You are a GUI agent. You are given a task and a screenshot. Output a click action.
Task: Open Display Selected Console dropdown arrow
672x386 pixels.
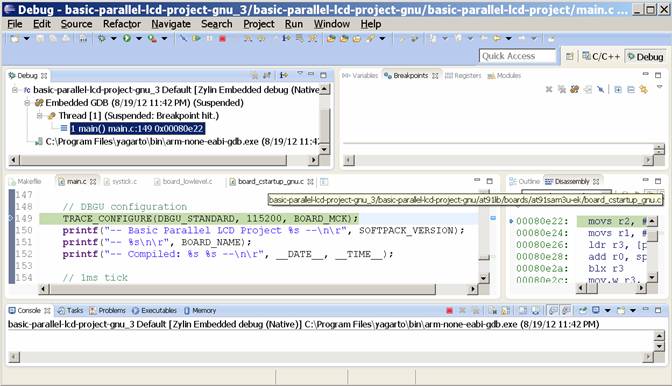tap(607, 310)
